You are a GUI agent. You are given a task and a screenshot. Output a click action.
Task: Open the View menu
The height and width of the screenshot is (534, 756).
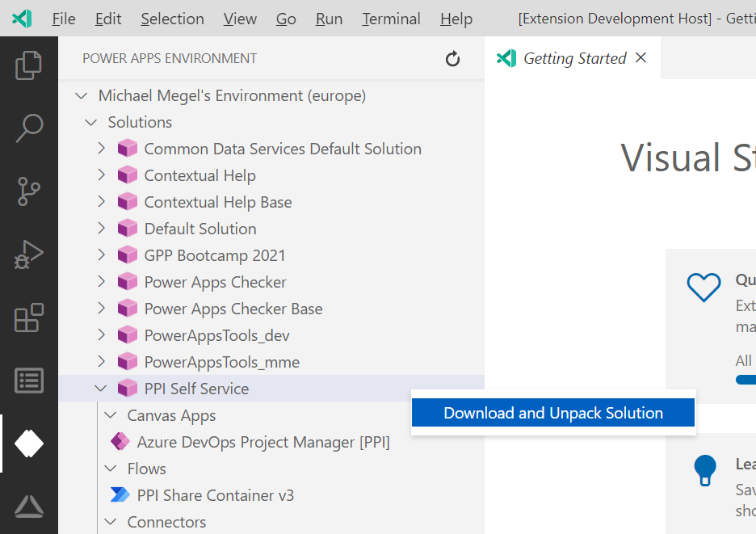click(x=240, y=19)
